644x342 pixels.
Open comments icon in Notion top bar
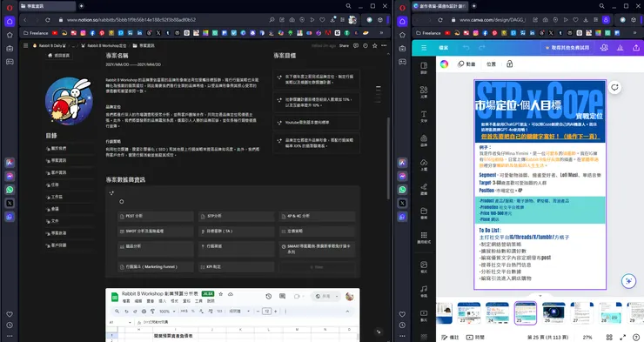point(356,45)
